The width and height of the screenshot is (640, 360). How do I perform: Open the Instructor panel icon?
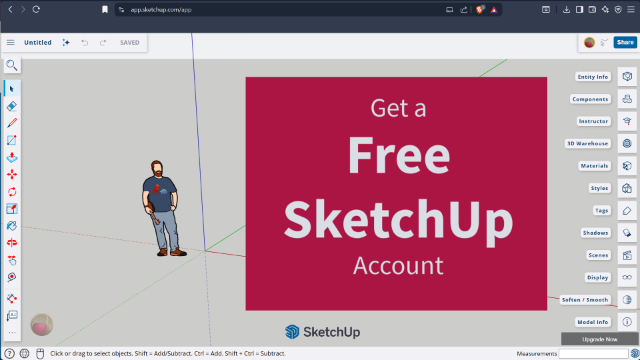pos(627,121)
